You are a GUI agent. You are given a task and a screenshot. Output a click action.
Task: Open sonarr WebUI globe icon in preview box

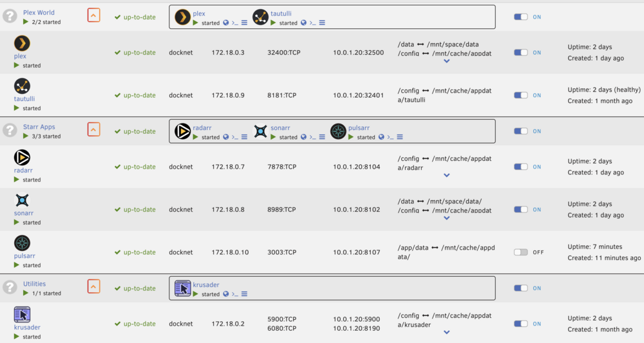click(303, 137)
